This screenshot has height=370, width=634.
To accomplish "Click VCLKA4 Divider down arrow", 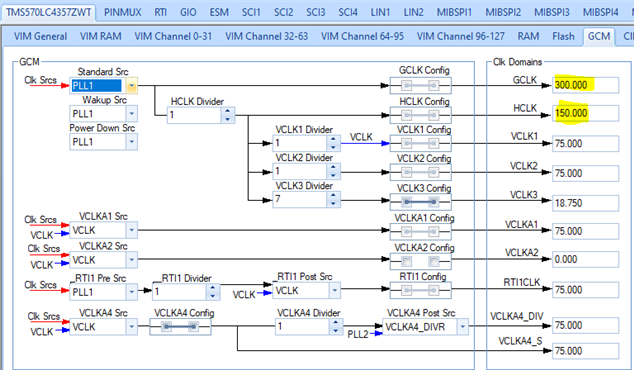I will 335,331.
